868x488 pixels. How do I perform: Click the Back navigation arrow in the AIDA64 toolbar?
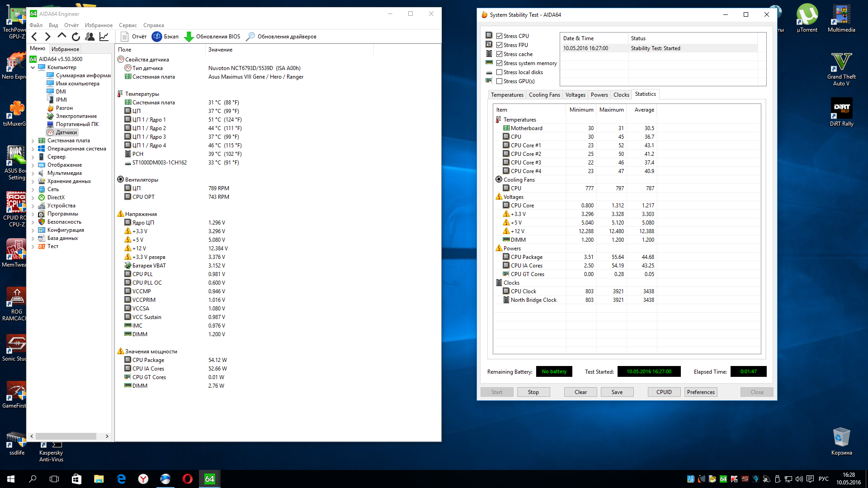[x=34, y=37]
